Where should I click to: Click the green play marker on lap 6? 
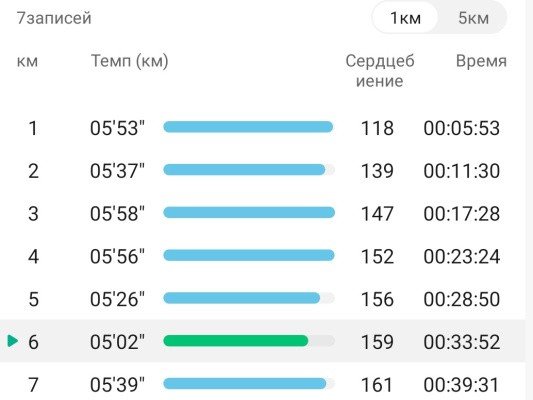(13, 341)
